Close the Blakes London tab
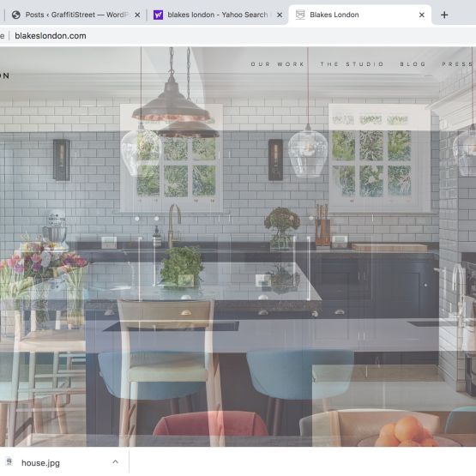 [422, 15]
